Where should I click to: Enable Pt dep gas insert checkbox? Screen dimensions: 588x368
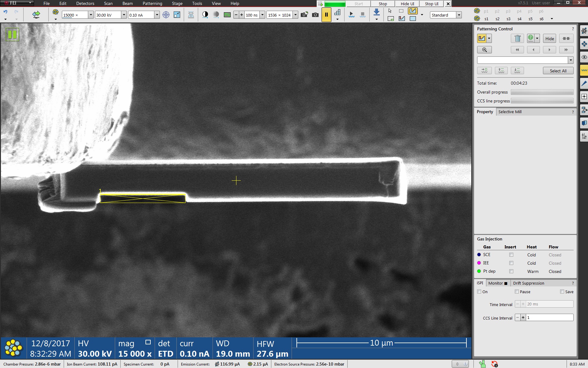(511, 271)
